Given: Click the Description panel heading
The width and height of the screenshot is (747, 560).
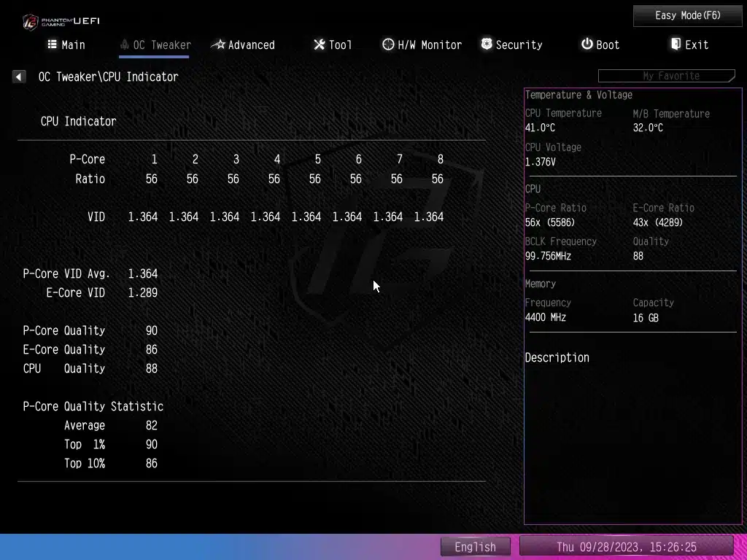Looking at the screenshot, I should tap(557, 357).
